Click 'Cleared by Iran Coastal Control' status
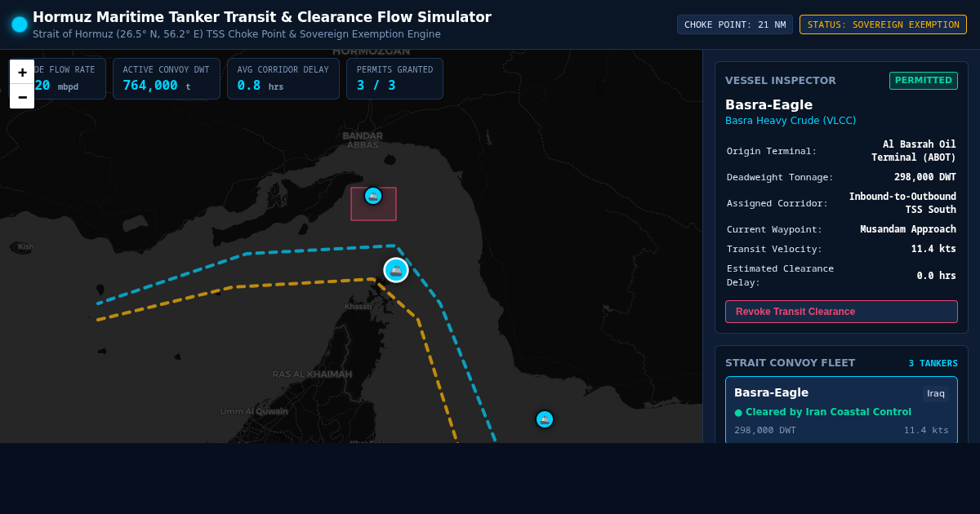 pyautogui.click(x=822, y=412)
